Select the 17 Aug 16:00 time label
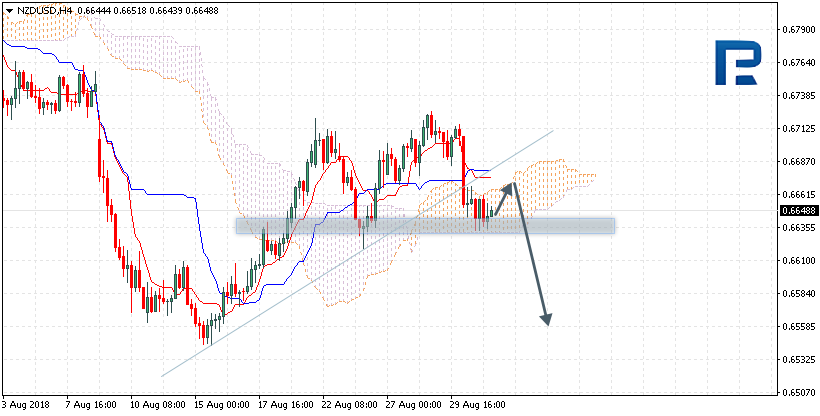Screen dimensions: 820x416 288,406
